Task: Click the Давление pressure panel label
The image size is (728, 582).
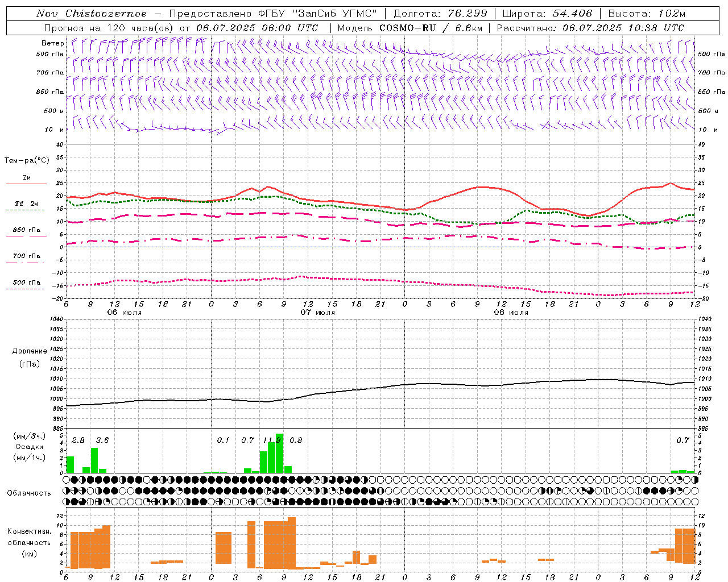Action: (30, 351)
